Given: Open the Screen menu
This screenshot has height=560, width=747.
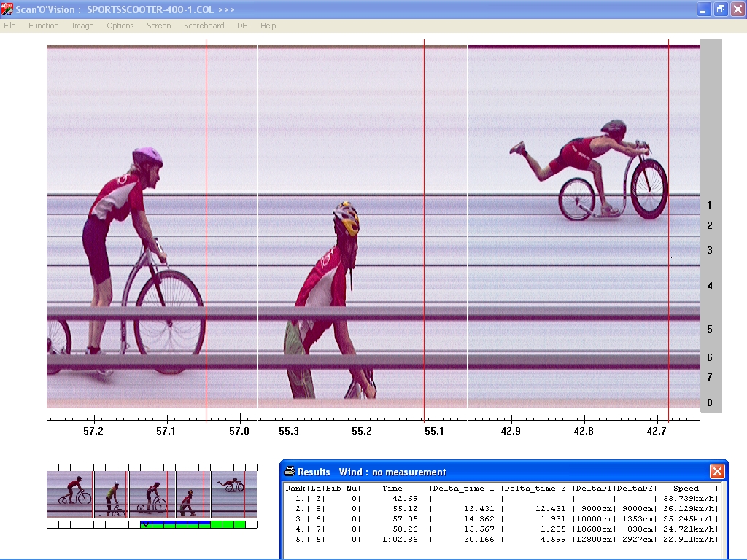Looking at the screenshot, I should tap(159, 26).
